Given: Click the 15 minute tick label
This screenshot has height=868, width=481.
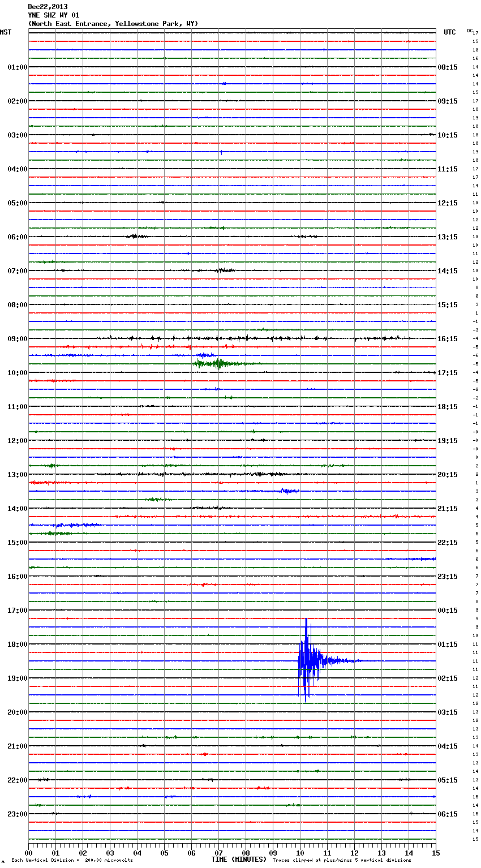Looking at the screenshot, I should (436, 853).
